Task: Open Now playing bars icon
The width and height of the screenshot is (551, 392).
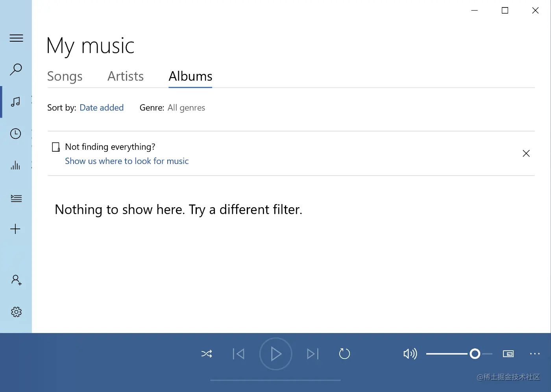Action: (15, 165)
